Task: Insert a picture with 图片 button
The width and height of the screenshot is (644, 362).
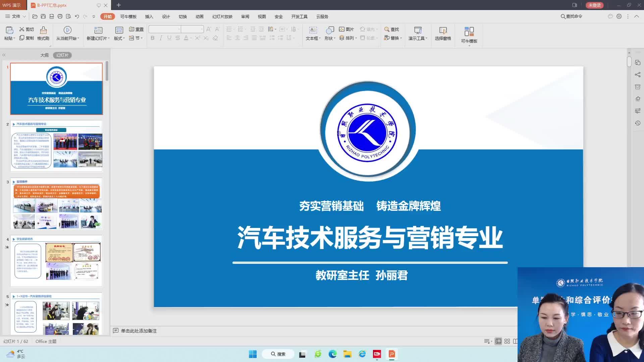Action: 346,29
